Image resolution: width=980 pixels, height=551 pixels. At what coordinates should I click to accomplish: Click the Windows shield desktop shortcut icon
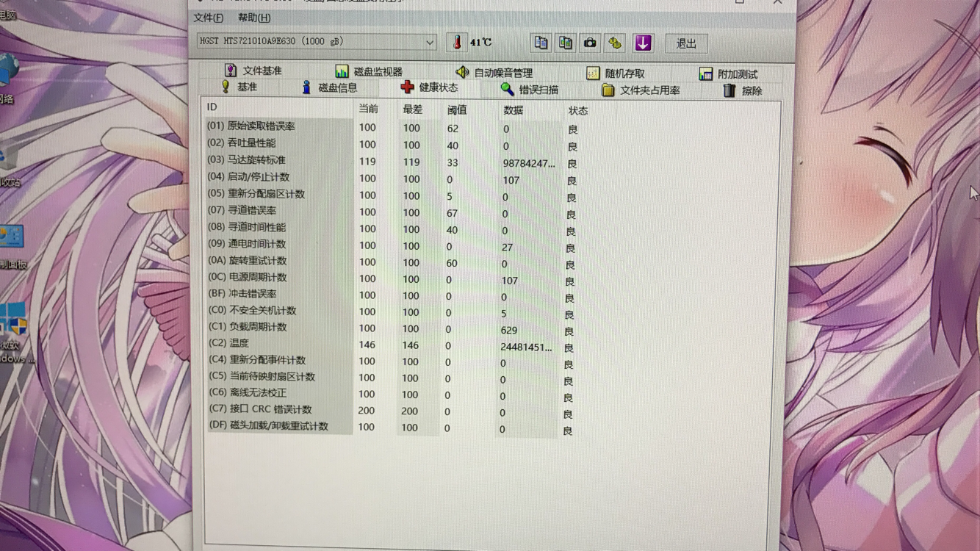[x=13, y=318]
